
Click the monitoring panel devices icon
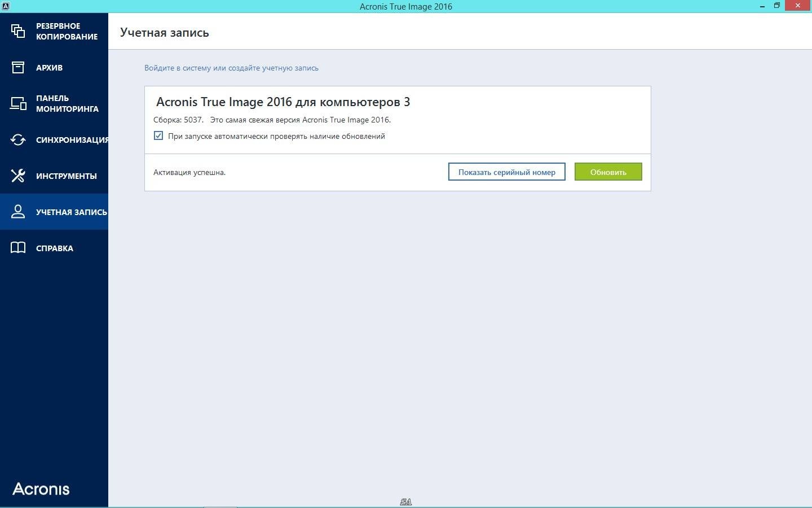pyautogui.click(x=18, y=103)
